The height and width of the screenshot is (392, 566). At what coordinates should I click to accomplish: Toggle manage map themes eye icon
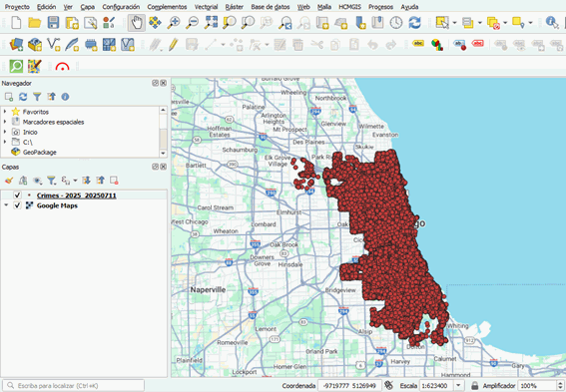click(x=37, y=181)
